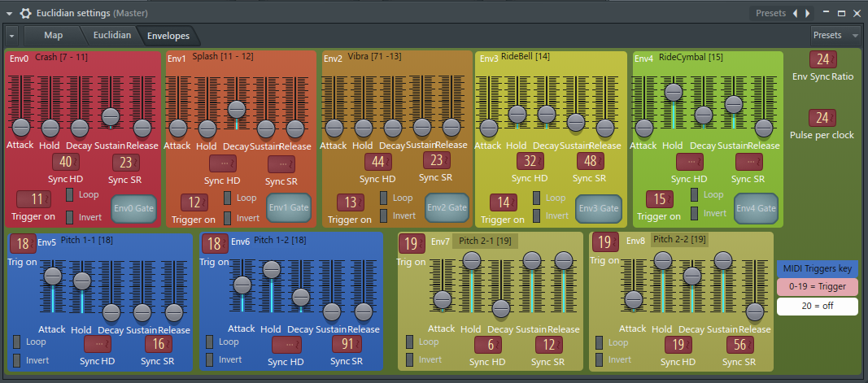The height and width of the screenshot is (383, 868).
Task: Toggle Invert for Env4 RideCymbal
Action: (694, 213)
